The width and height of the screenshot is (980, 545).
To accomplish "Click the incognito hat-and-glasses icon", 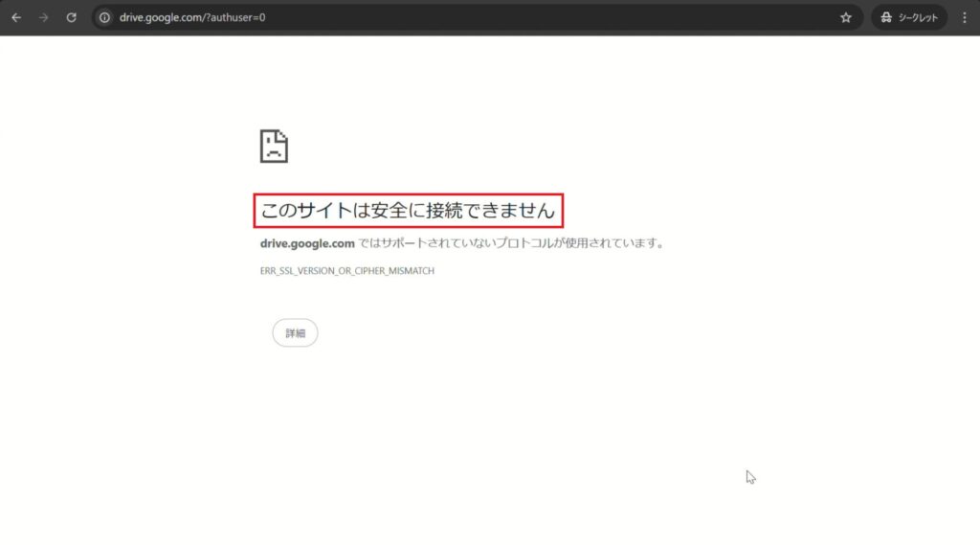I will tap(886, 17).
